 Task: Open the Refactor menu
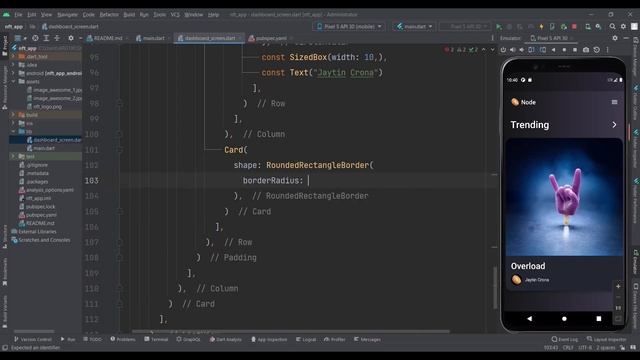[109, 15]
